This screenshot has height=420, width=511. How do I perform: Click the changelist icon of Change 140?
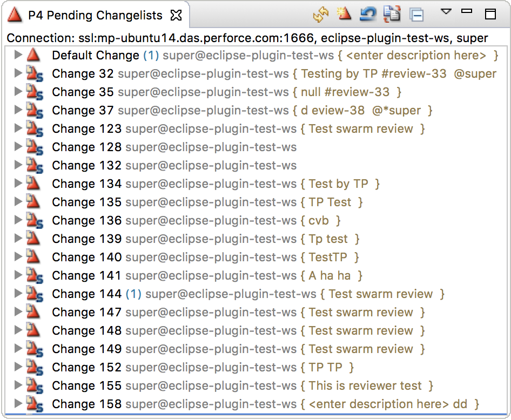tap(33, 256)
